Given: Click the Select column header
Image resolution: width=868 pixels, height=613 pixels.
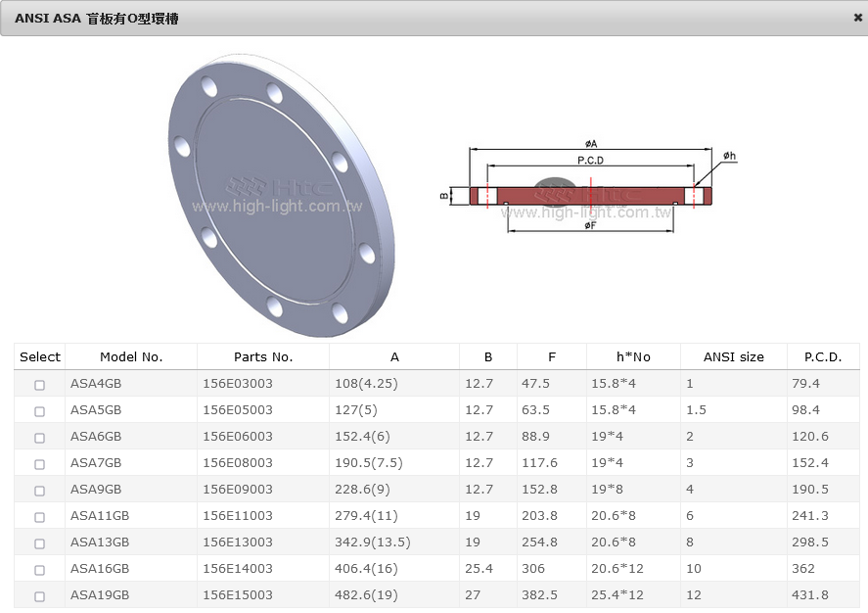Looking at the screenshot, I should (x=40, y=357).
